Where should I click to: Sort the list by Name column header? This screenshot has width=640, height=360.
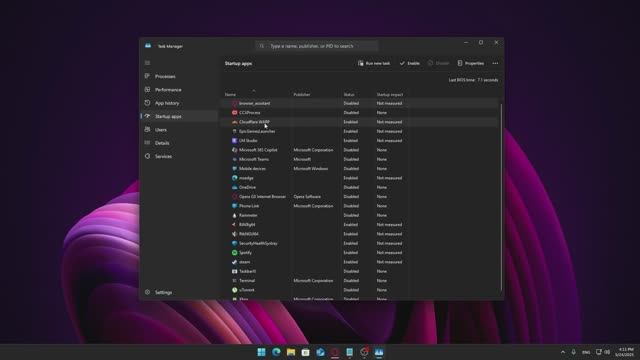[230, 95]
